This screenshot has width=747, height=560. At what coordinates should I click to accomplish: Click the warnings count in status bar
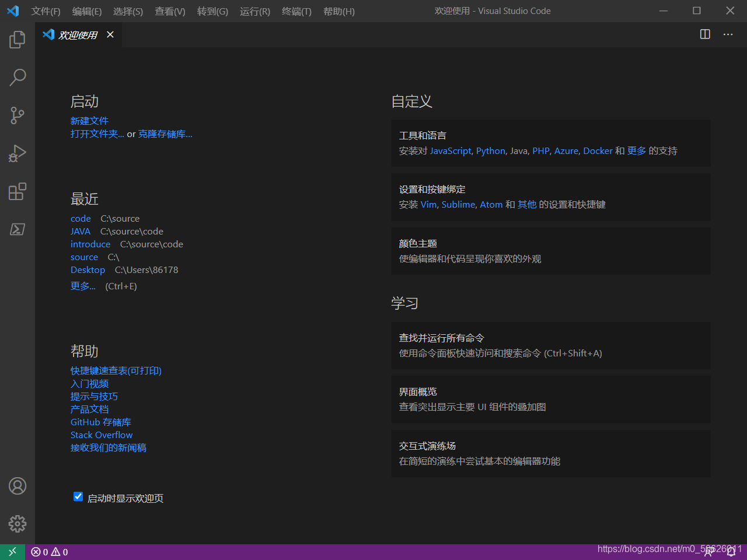coord(60,552)
